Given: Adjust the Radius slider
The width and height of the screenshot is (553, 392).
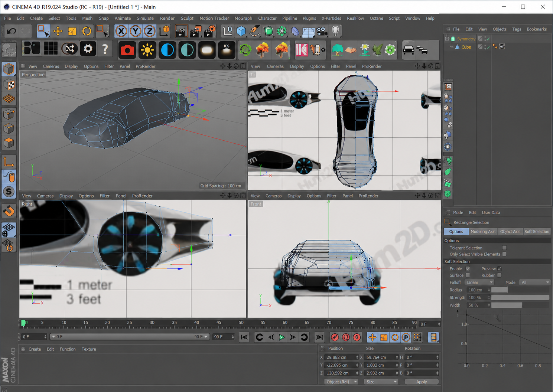Looking at the screenshot, I should click(520, 290).
